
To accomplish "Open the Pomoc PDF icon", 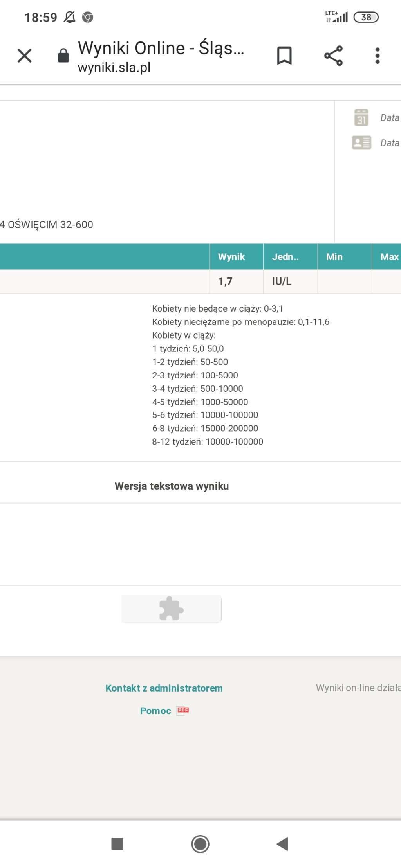I will tap(182, 710).
